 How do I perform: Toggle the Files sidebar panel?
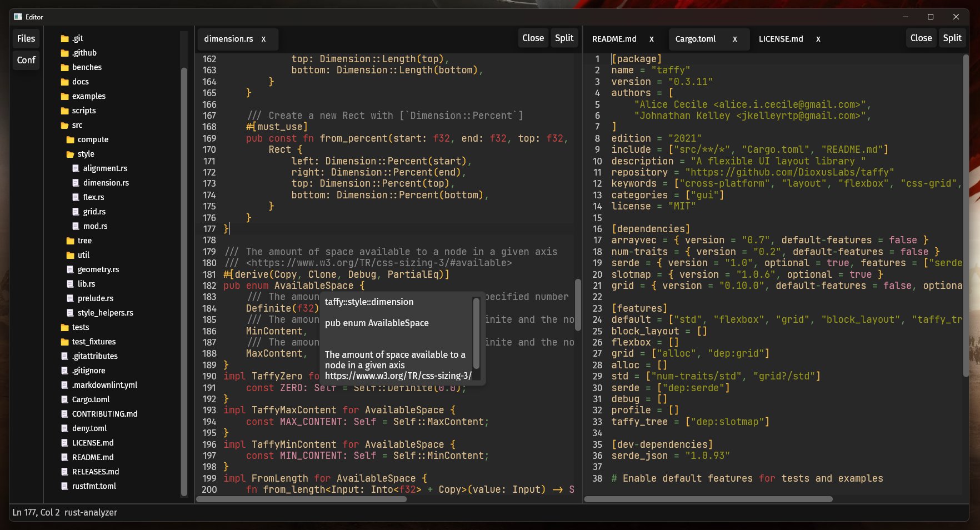(x=26, y=38)
